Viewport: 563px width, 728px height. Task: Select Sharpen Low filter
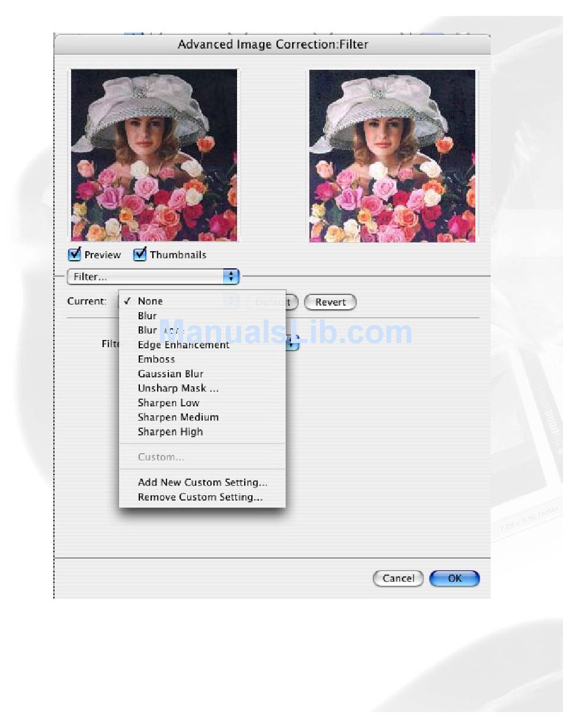coord(202,403)
